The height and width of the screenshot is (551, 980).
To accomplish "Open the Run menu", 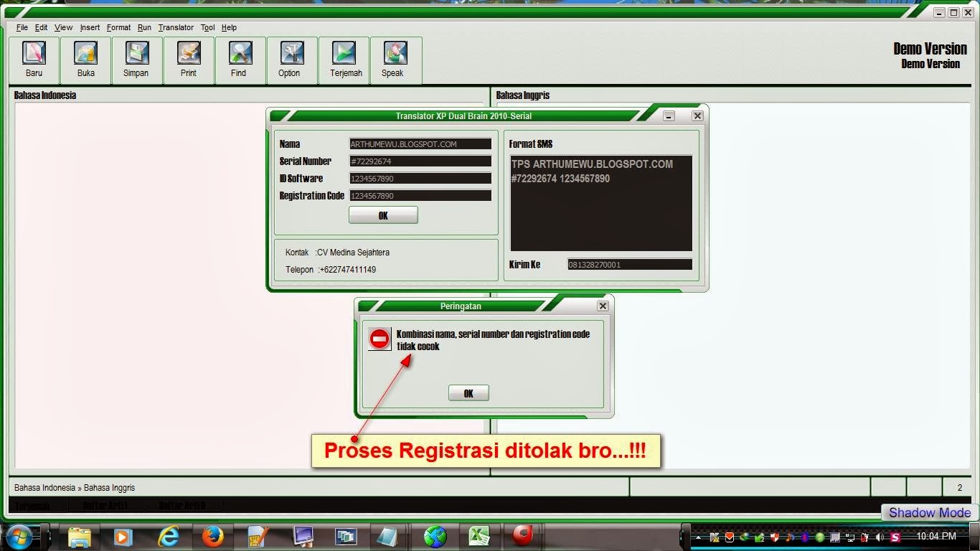I will 144,27.
